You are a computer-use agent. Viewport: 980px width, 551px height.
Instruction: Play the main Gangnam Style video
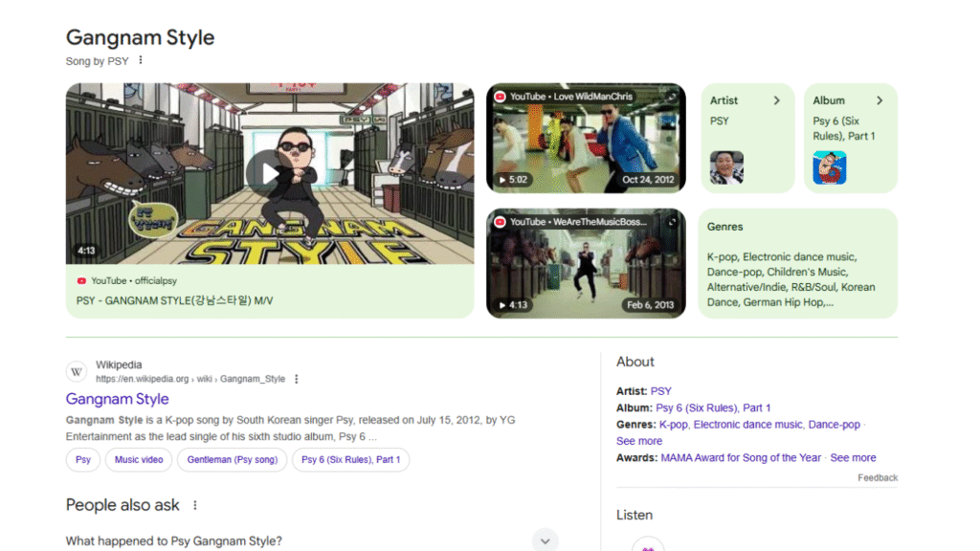(269, 174)
